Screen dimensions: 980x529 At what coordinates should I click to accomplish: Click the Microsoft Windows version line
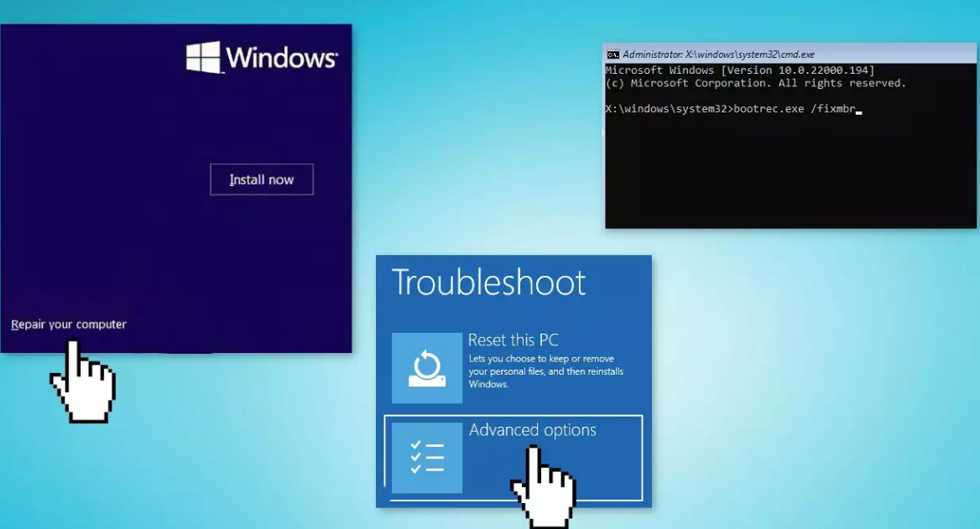pyautogui.click(x=739, y=70)
